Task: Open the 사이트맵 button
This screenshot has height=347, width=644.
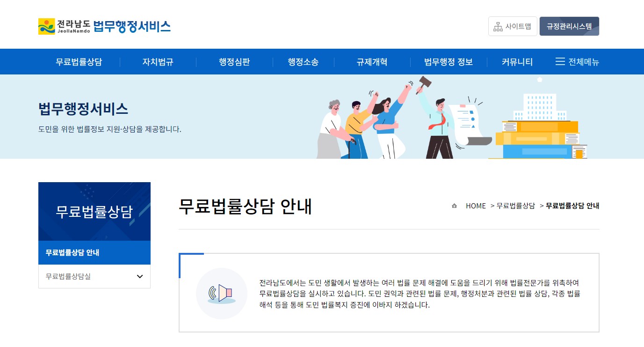Action: tap(513, 26)
